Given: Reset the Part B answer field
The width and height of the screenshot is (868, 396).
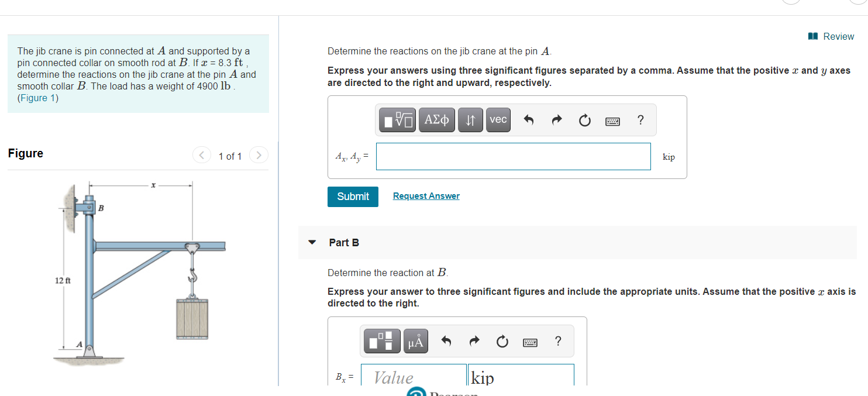Looking at the screenshot, I should pyautogui.click(x=502, y=342).
